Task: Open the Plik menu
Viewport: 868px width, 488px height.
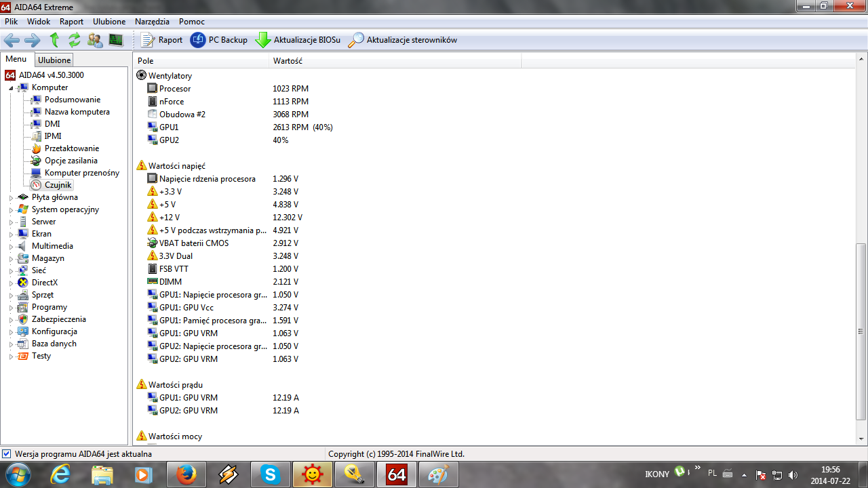Action: pos(12,22)
